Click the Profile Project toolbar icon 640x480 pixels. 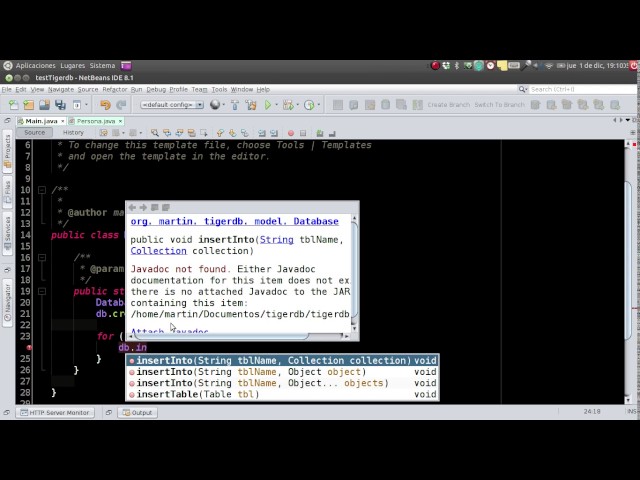309,105
